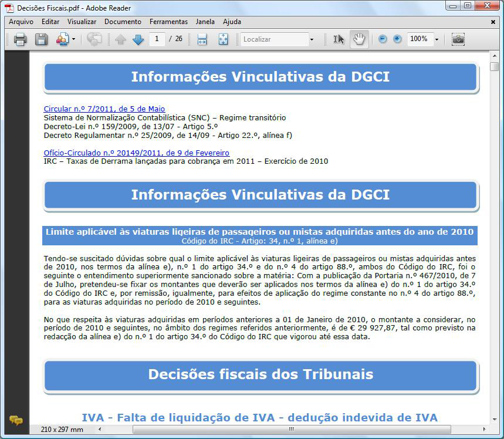This screenshot has width=504, height=439.
Task: Open the Visualizar menu
Action: click(x=82, y=22)
